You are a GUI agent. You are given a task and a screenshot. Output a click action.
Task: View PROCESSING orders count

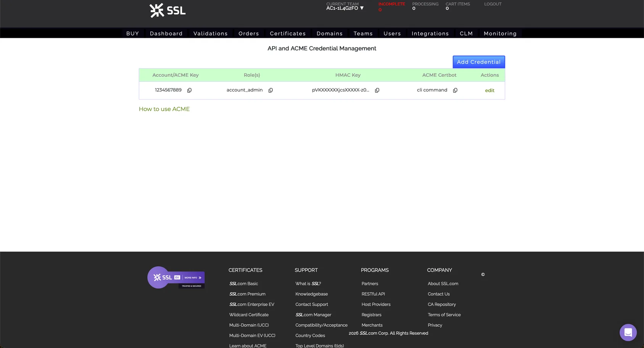[x=425, y=6]
